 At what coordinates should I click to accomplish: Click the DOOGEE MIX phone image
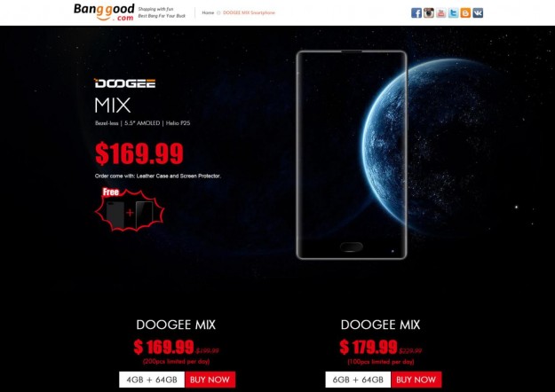coord(352,155)
